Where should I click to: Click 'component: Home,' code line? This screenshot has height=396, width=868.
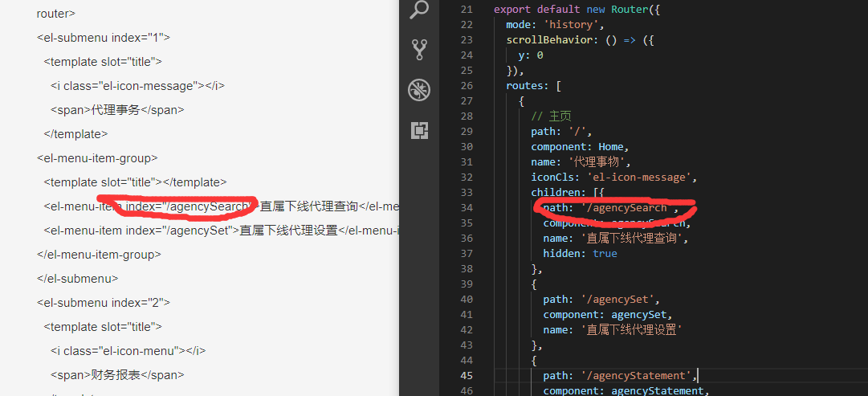(x=581, y=147)
